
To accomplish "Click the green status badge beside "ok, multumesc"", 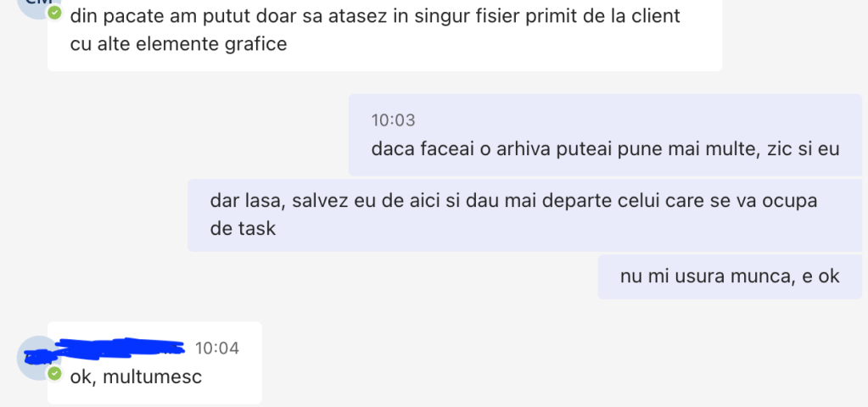I will point(54,374).
